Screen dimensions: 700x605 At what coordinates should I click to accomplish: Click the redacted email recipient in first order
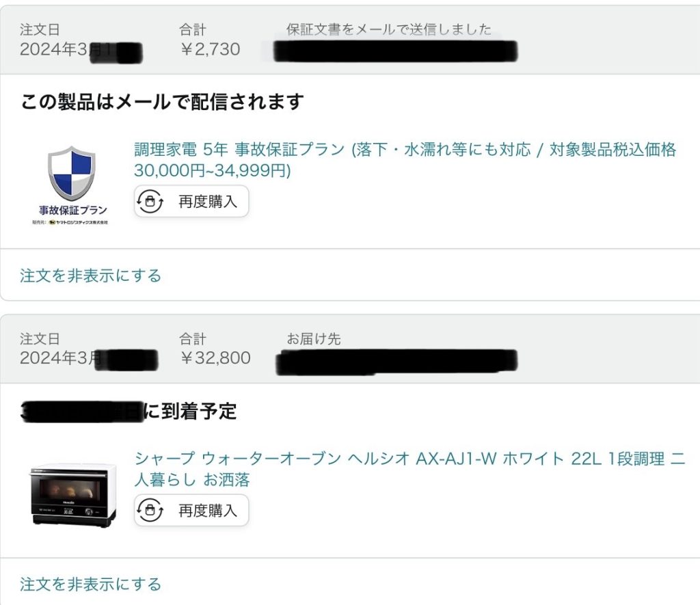(395, 51)
